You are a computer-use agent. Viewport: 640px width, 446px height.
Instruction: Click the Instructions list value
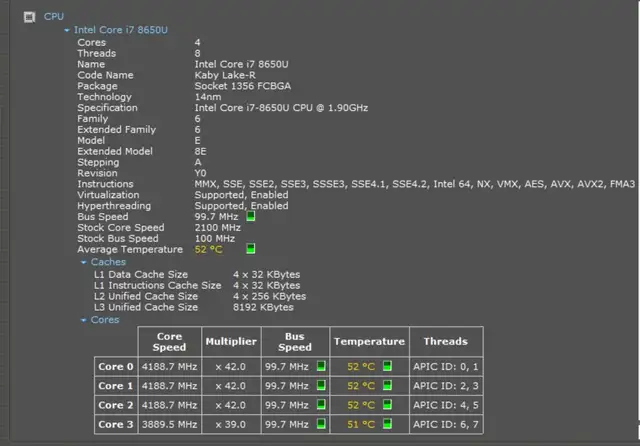click(x=415, y=184)
